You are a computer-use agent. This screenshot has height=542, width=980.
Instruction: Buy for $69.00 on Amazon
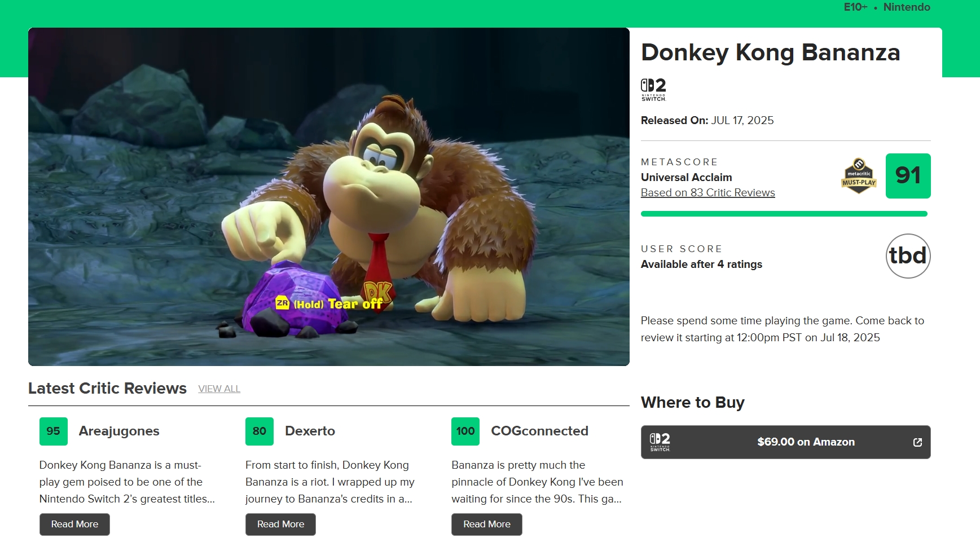coord(805,442)
